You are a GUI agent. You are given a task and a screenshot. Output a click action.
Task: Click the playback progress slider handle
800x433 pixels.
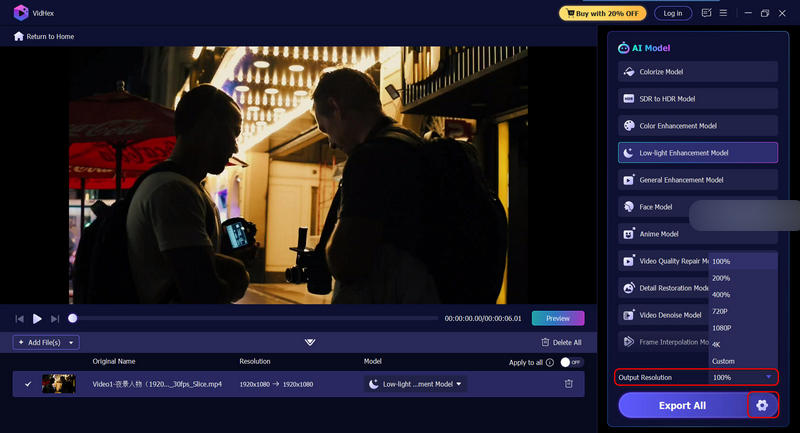(72, 318)
